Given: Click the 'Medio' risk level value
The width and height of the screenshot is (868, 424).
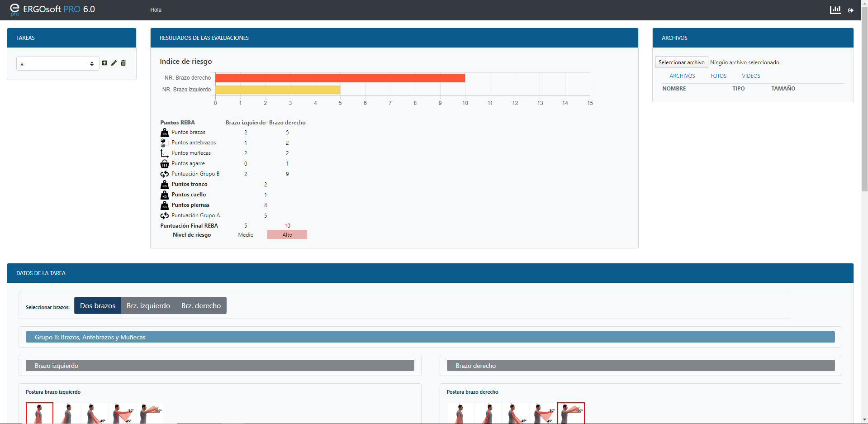Looking at the screenshot, I should coord(246,235).
